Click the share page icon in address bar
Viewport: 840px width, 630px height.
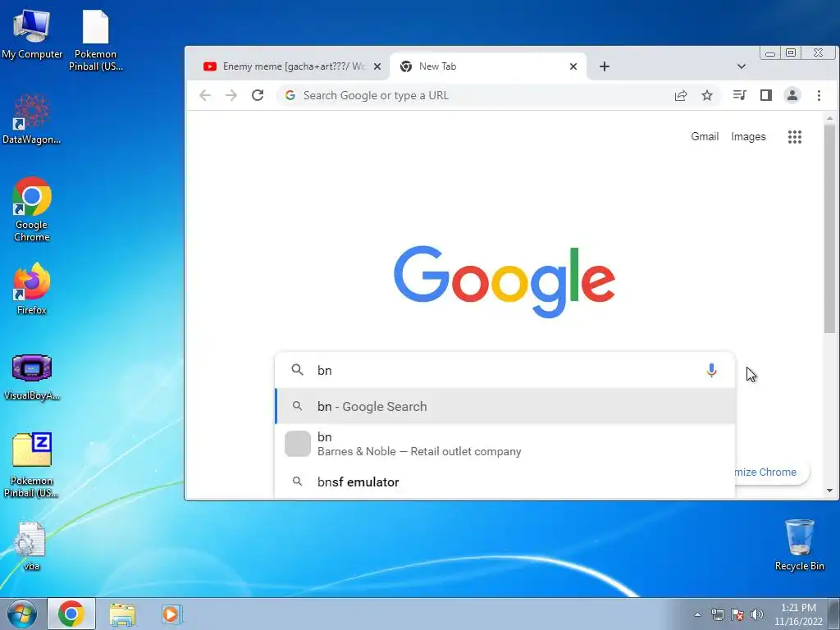pos(681,95)
